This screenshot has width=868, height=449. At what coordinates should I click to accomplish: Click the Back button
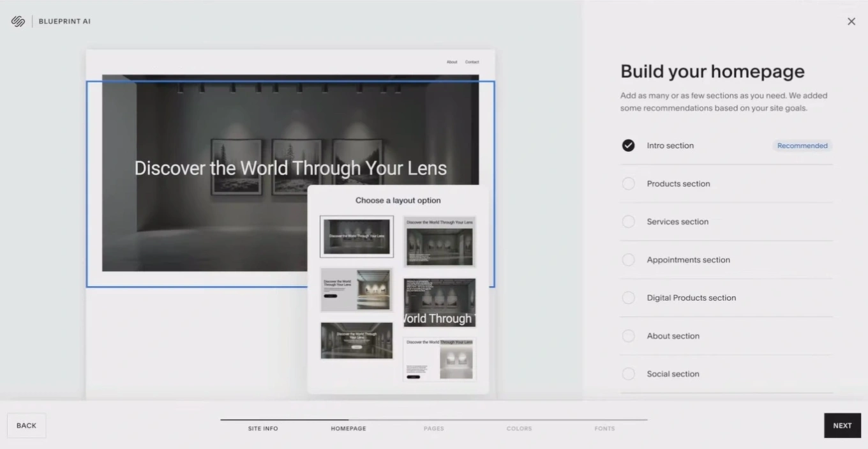click(x=26, y=425)
